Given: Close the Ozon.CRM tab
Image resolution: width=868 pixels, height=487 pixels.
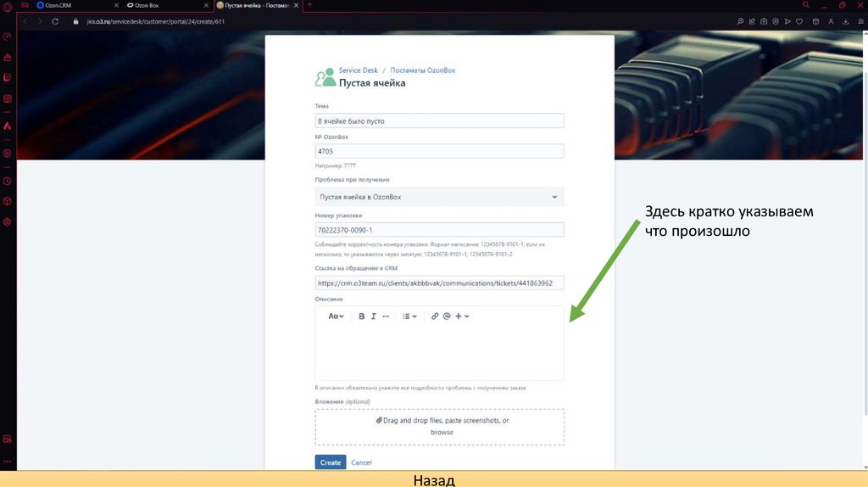Looking at the screenshot, I should (x=116, y=5).
